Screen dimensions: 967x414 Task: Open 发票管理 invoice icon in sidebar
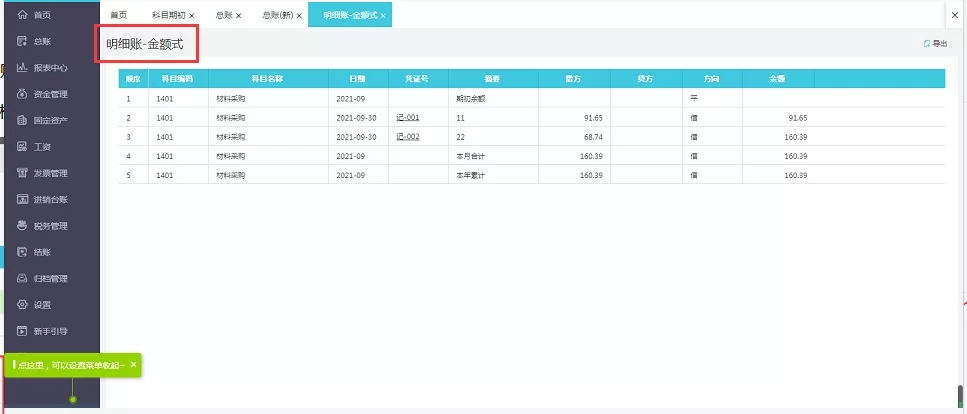point(23,173)
